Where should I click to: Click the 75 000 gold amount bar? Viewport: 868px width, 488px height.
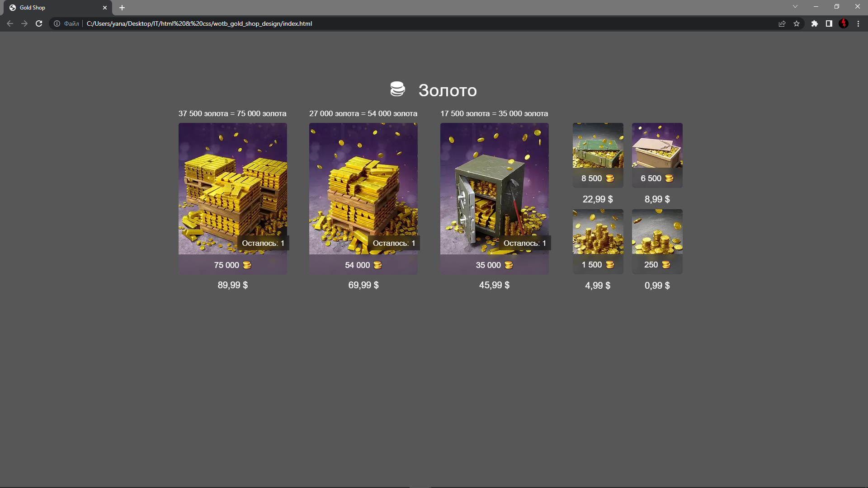click(233, 265)
